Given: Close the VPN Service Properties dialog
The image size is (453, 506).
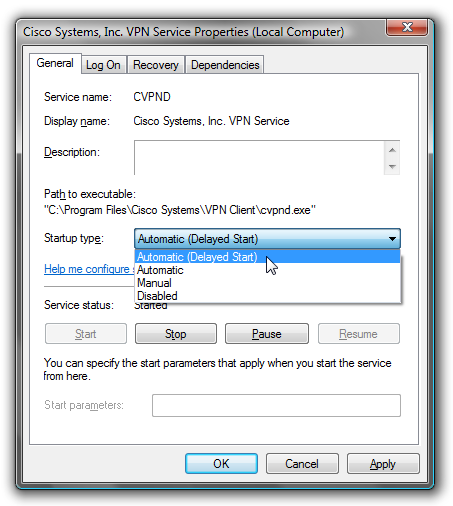Looking at the screenshot, I should click(x=407, y=27).
